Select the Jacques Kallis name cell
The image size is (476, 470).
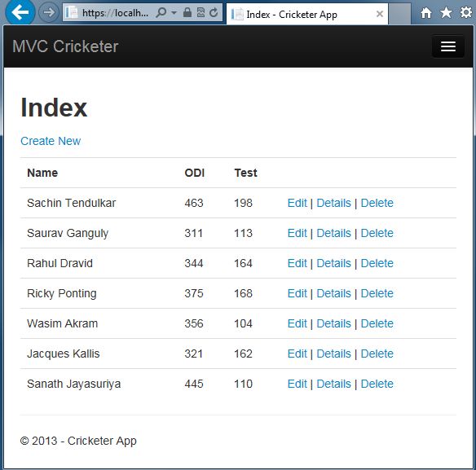pyautogui.click(x=63, y=354)
